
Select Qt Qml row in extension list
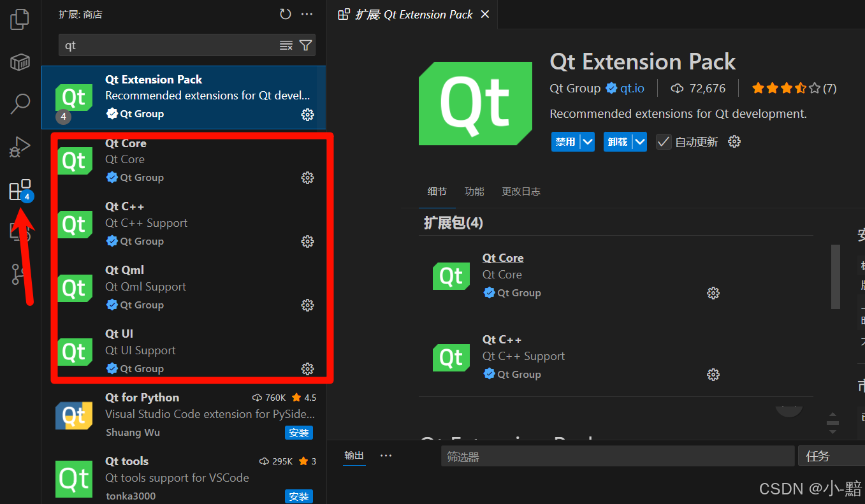184,289
